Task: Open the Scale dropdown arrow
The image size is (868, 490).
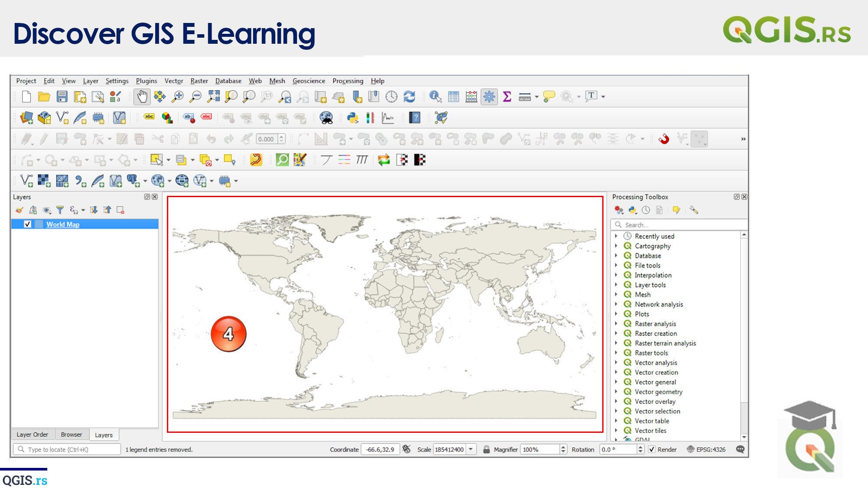Action: click(x=471, y=449)
